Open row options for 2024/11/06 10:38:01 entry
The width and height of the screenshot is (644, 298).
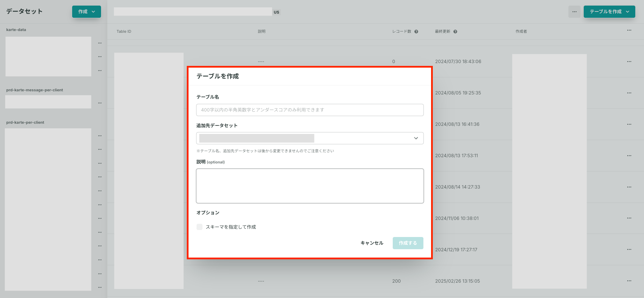[x=629, y=218]
